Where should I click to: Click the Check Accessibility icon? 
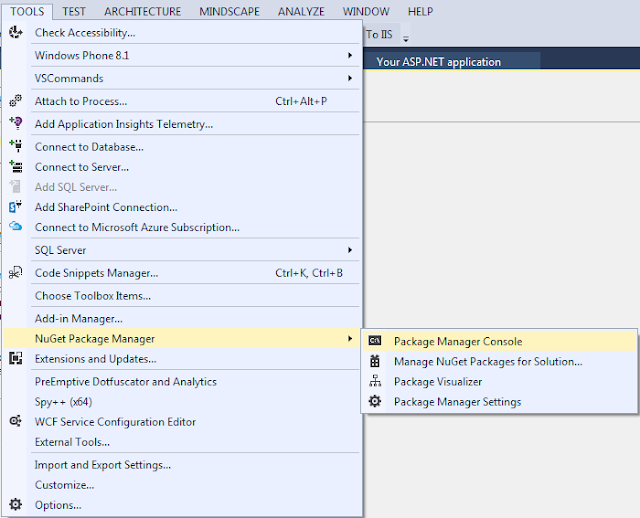(16, 32)
